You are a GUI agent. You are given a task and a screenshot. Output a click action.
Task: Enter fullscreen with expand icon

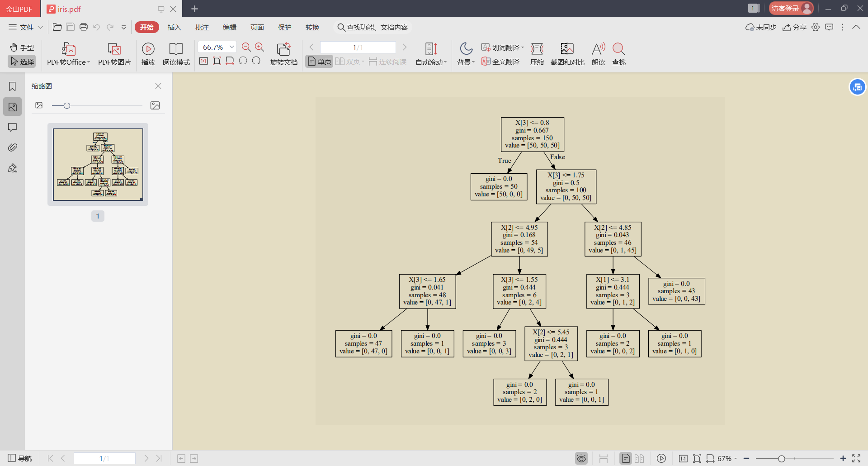(856, 458)
